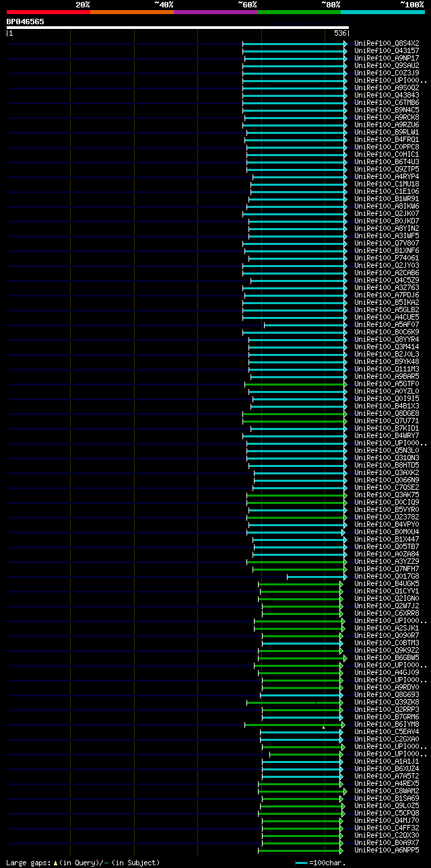Select the UniRef100_B6GBW5 label

point(387,657)
